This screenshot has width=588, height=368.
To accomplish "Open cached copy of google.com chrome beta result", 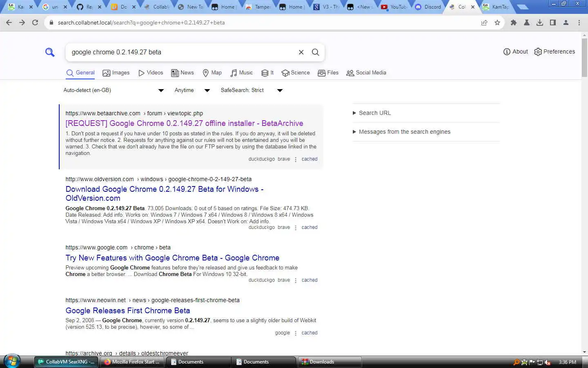I will (x=309, y=280).
